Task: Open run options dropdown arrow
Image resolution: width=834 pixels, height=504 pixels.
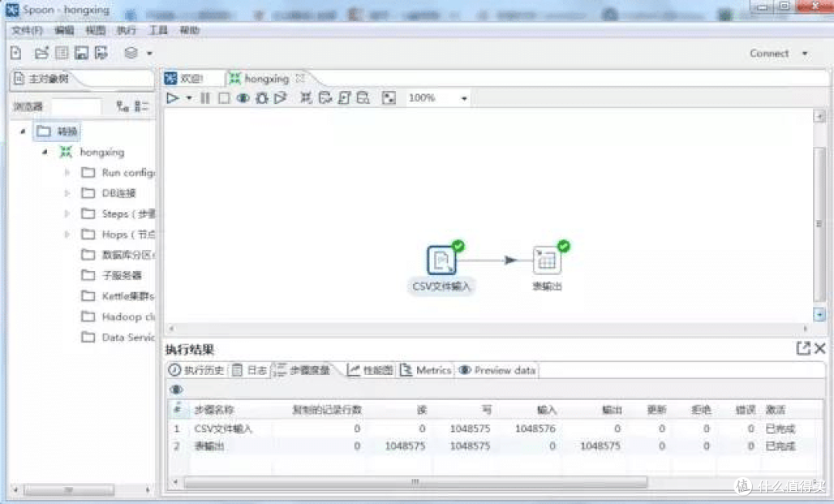Action: click(189, 98)
